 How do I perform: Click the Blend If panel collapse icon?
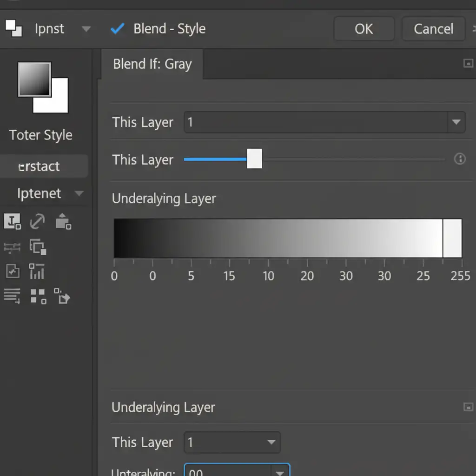point(468,64)
